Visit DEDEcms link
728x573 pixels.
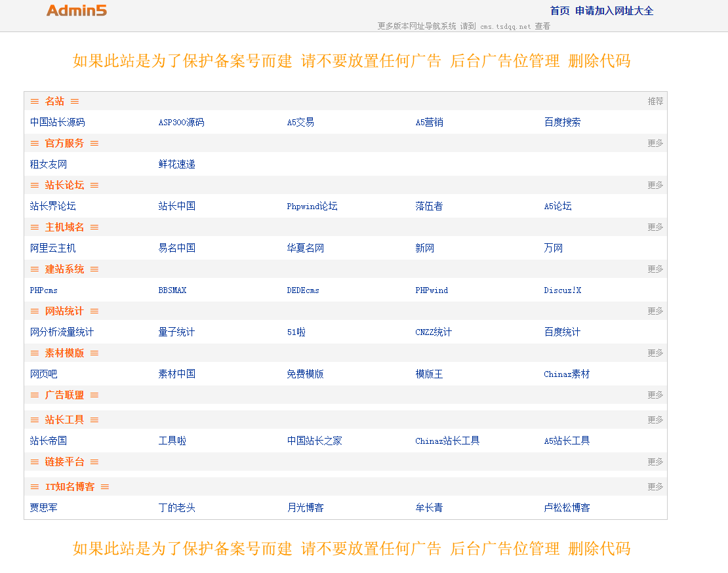pyautogui.click(x=303, y=290)
